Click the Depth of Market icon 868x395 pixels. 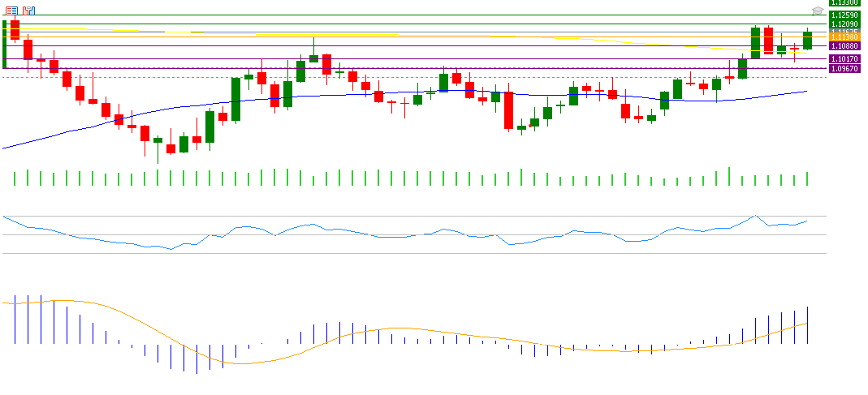pos(29,11)
